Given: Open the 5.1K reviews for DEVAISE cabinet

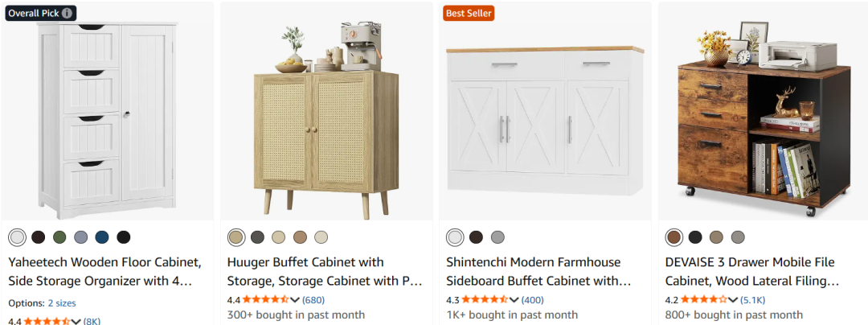Looking at the screenshot, I should [753, 300].
